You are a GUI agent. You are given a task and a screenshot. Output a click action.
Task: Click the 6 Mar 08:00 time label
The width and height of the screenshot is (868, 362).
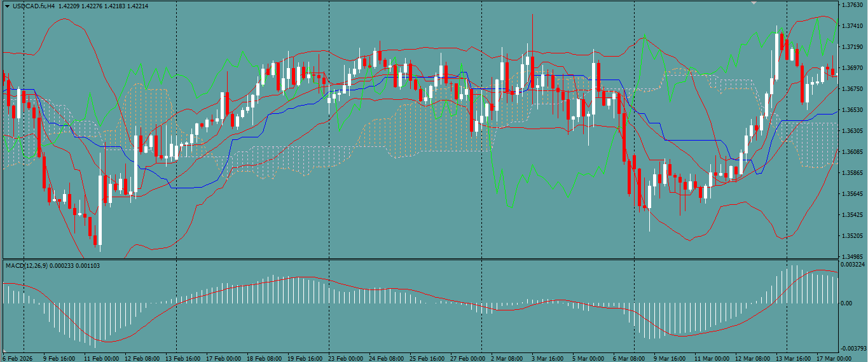point(629,358)
